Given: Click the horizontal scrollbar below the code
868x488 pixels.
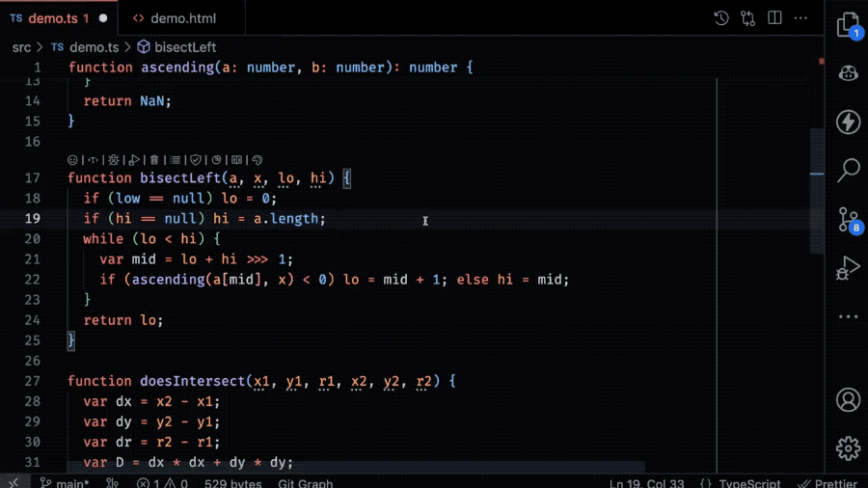Looking at the screenshot, I should [x=356, y=467].
